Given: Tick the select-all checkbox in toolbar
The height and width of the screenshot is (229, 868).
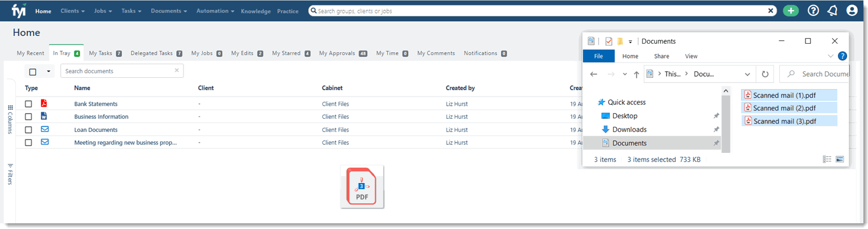Looking at the screenshot, I should coord(33,72).
